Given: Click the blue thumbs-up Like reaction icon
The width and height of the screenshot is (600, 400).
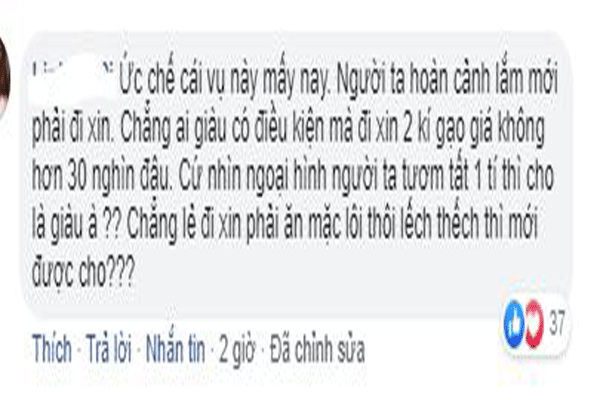Looking at the screenshot, I should click(514, 324).
